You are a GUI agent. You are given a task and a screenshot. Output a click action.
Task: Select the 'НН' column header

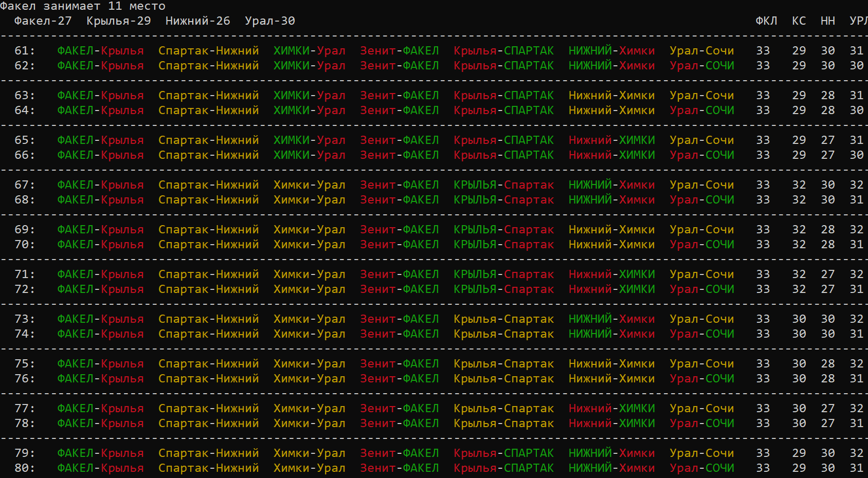tap(827, 21)
